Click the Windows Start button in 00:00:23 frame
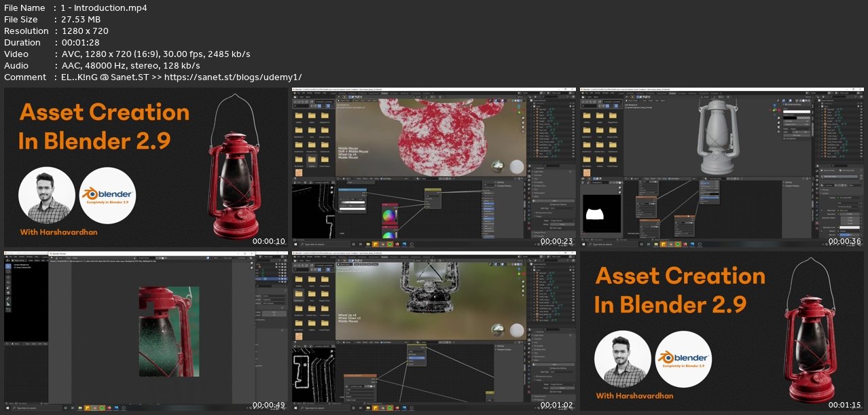The height and width of the screenshot is (415, 868). [295, 245]
